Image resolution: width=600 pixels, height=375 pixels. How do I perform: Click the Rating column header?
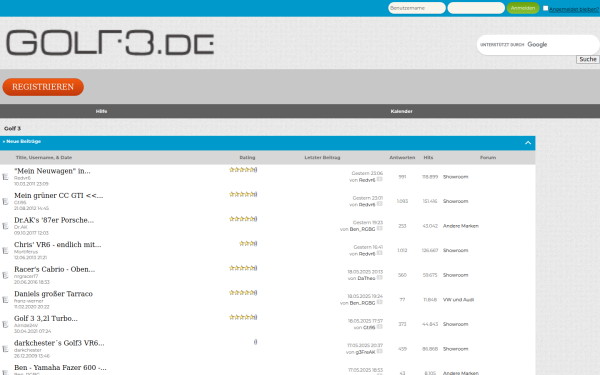pyautogui.click(x=247, y=158)
